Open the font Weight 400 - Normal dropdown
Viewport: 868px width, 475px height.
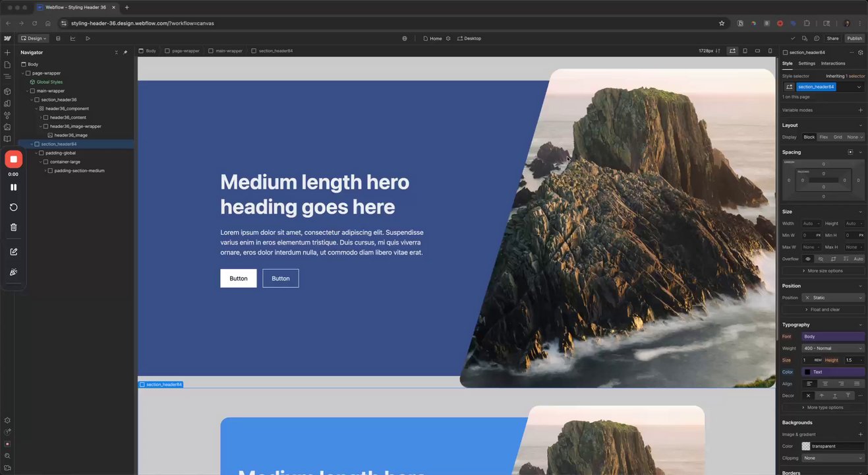click(x=833, y=348)
